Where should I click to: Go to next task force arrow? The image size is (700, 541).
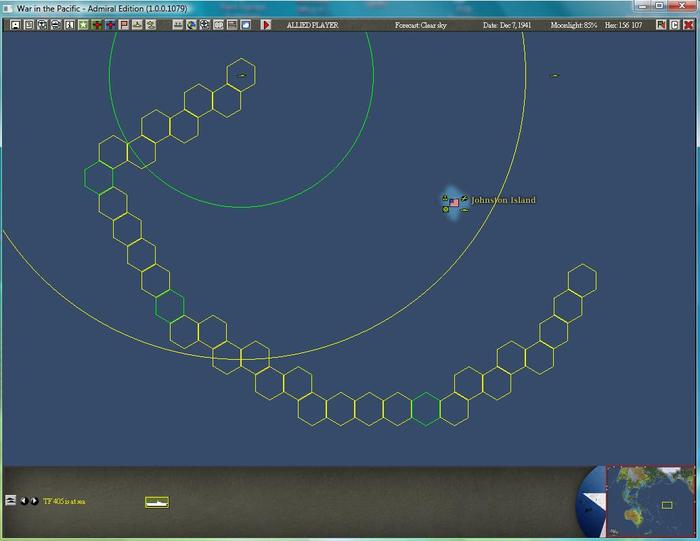tap(34, 501)
